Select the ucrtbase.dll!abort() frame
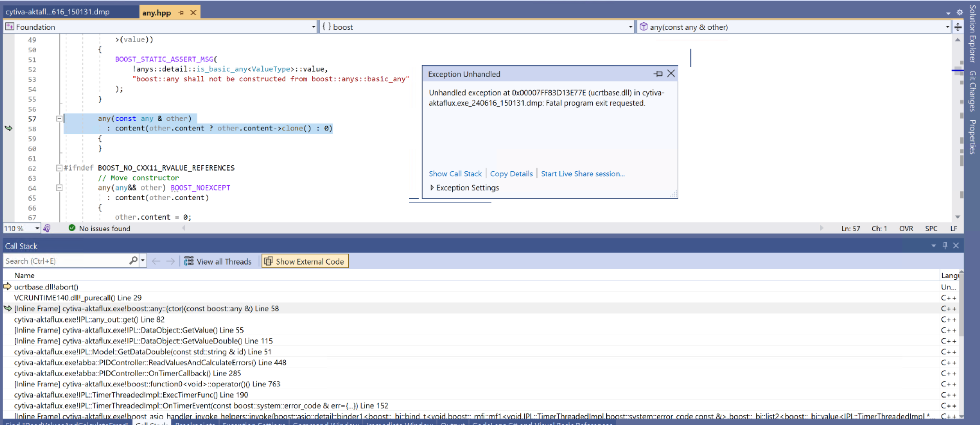The width and height of the screenshot is (980, 425). (x=471, y=287)
